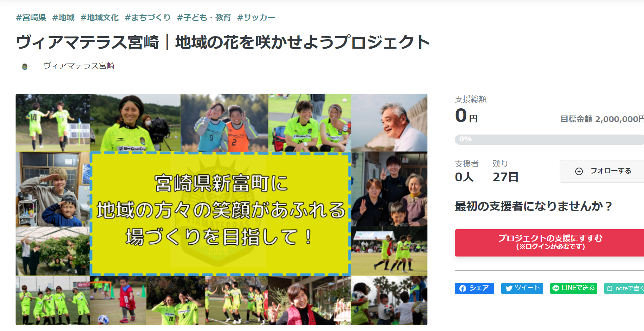Open the #子ども・教育 tag

204,17
